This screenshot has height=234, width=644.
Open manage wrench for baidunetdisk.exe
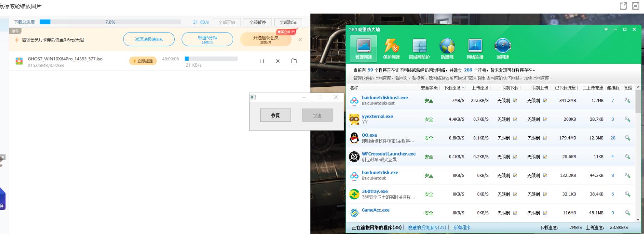pyautogui.click(x=628, y=175)
